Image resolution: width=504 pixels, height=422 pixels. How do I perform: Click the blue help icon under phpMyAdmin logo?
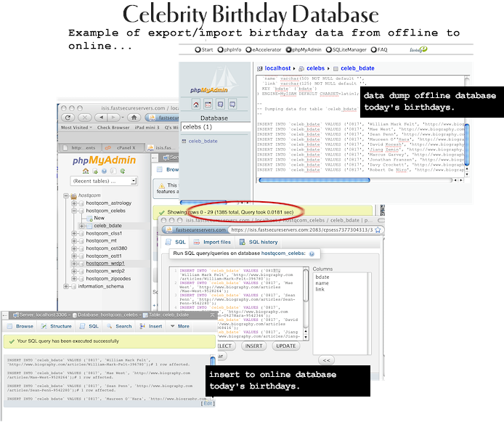click(x=104, y=171)
